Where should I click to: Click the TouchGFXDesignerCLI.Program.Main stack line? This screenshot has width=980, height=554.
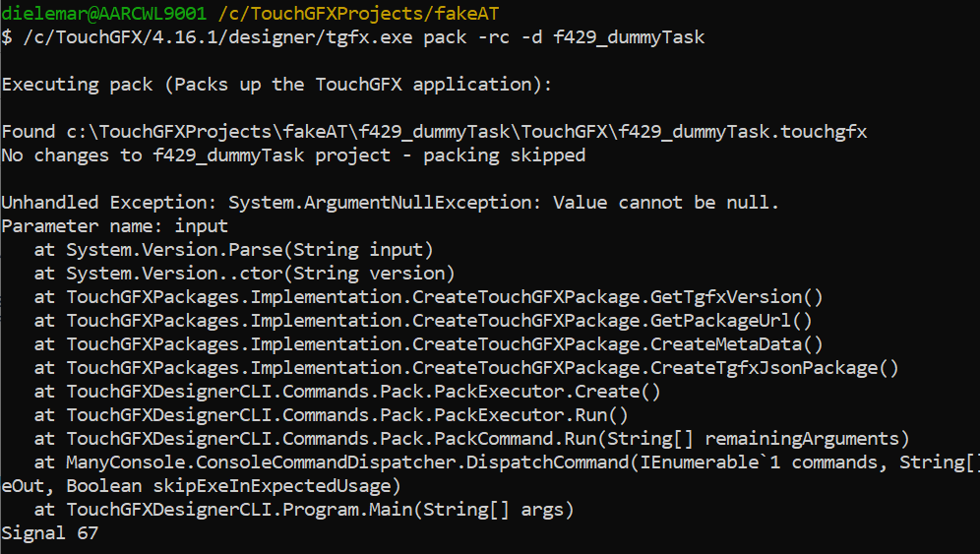(x=304, y=510)
